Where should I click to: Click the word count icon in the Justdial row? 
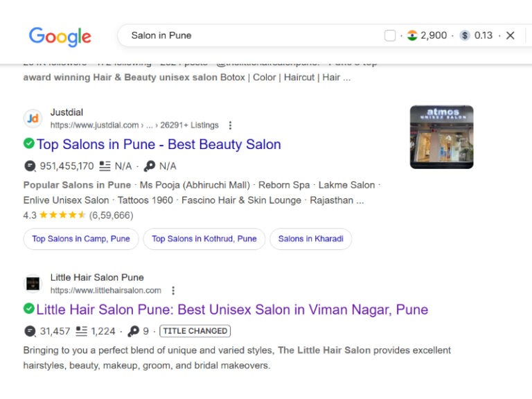(105, 166)
